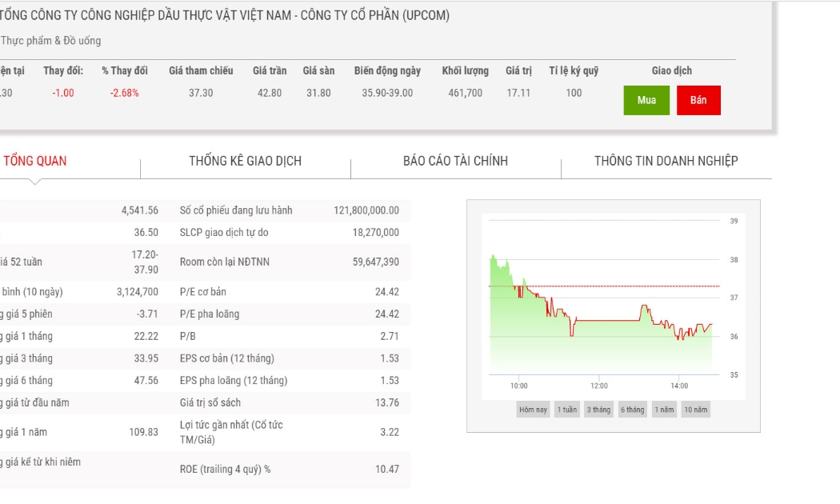Viewport: 840px width, 504px height.
Task: Click the Room còn lại NĐTNN value
Action: [x=375, y=262]
